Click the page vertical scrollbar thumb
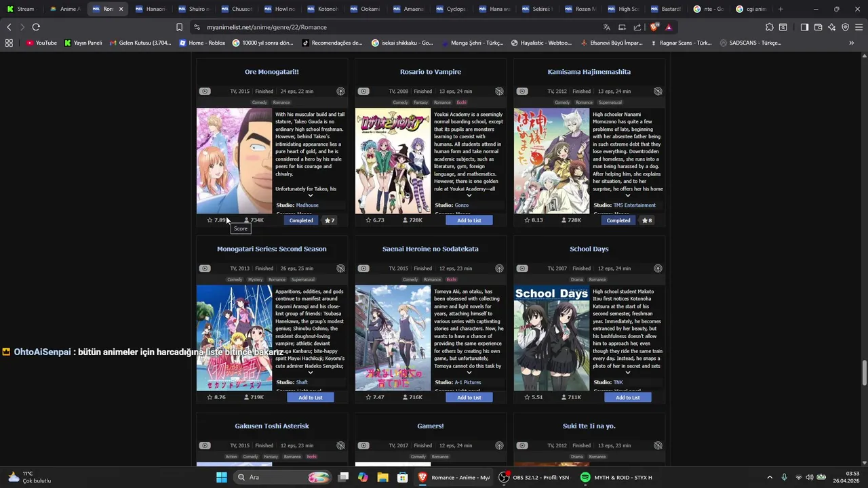The width and height of the screenshot is (868, 488). [x=864, y=372]
